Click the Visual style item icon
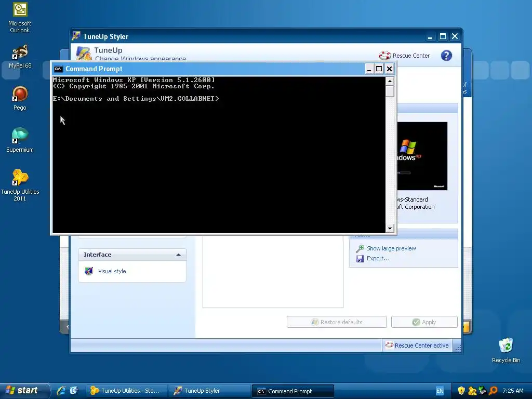The image size is (532, 399). [x=89, y=271]
